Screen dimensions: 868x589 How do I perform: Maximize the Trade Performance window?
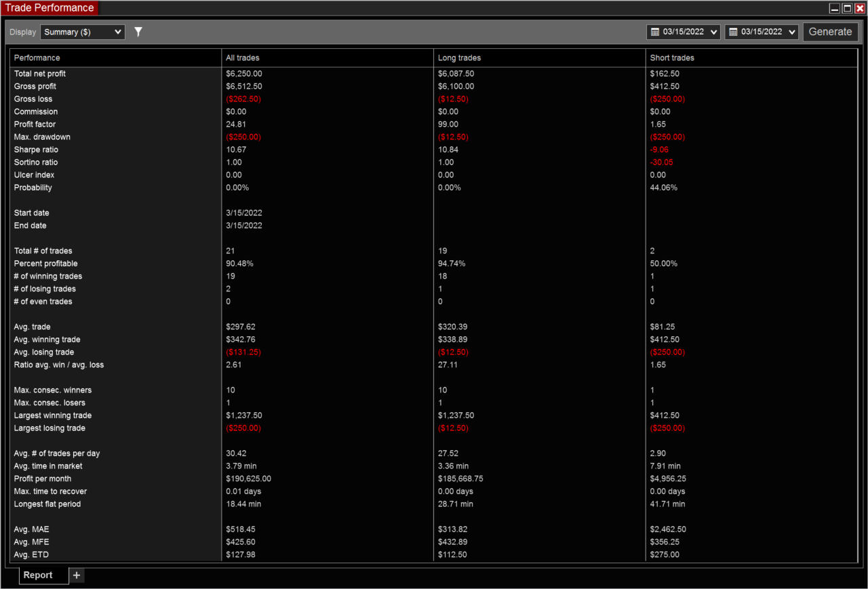(847, 8)
